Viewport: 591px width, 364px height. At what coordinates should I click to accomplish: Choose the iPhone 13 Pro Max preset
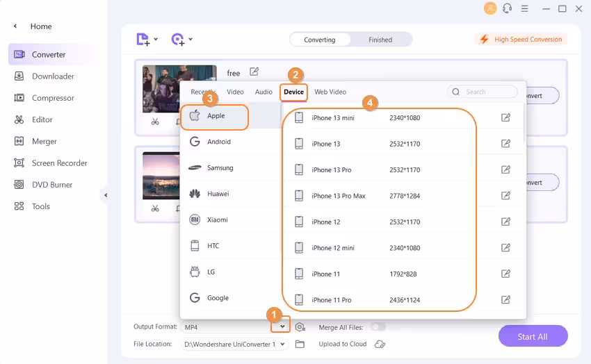403,196
